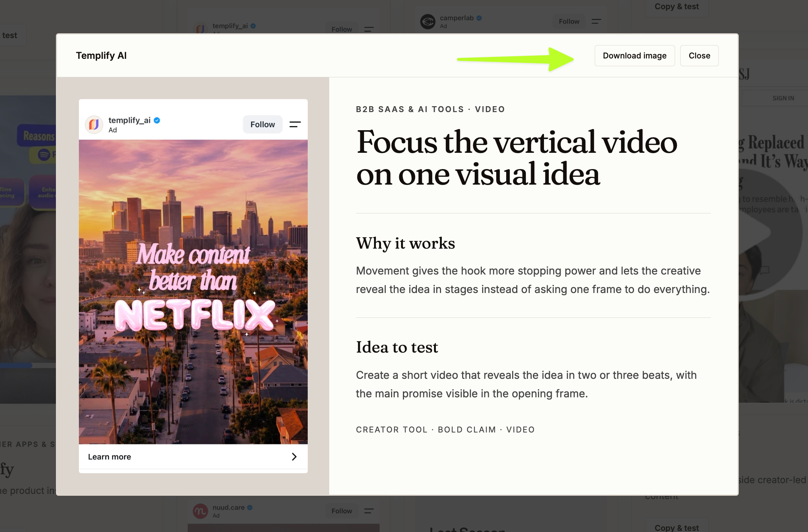Image resolution: width=808 pixels, height=532 pixels.
Task: Click SIGN IN on the background WSJ card
Action: pyautogui.click(x=783, y=98)
